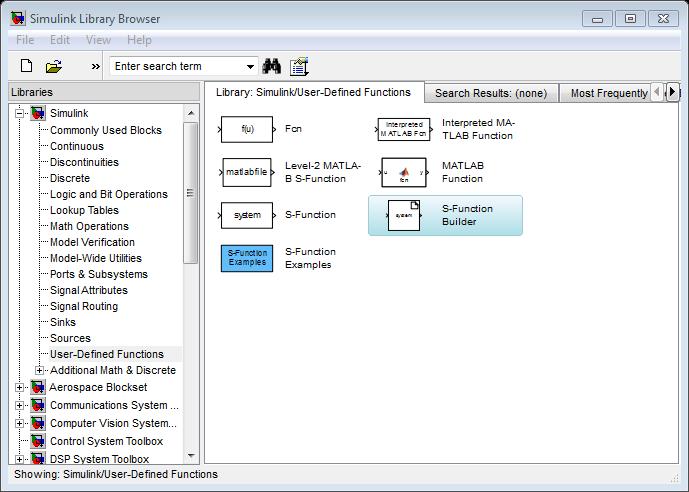Collapse the Simulink tree node
The height and width of the screenshot is (492, 689).
click(x=19, y=113)
